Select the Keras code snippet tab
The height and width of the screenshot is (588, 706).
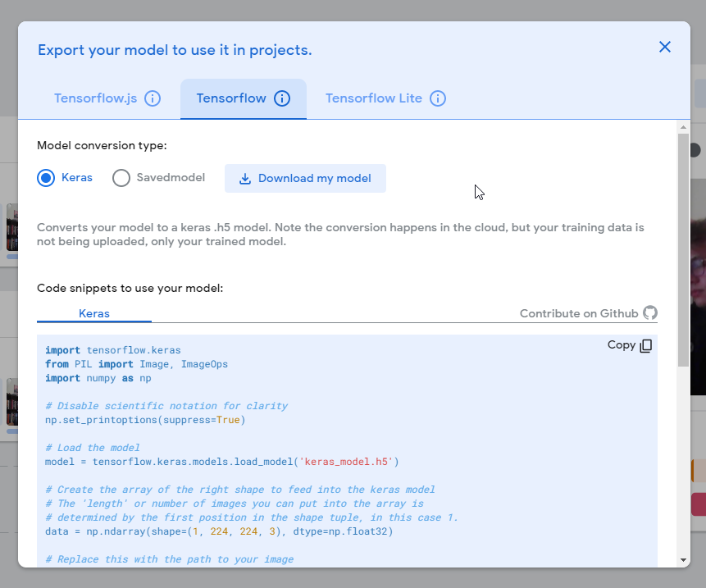pyautogui.click(x=94, y=313)
